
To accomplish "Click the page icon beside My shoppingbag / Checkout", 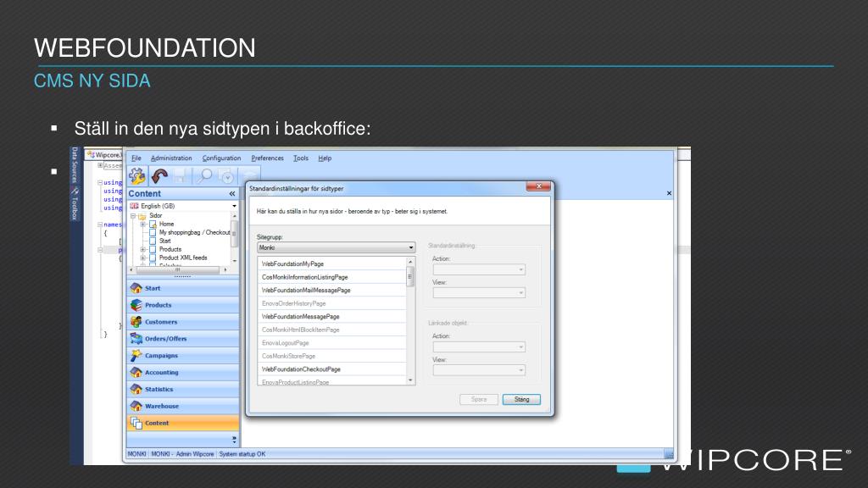I will point(153,232).
